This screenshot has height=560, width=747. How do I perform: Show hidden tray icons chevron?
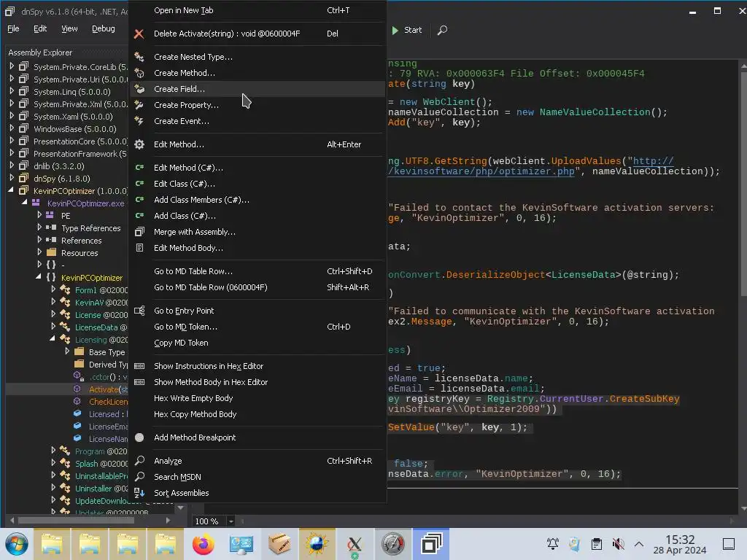639,544
